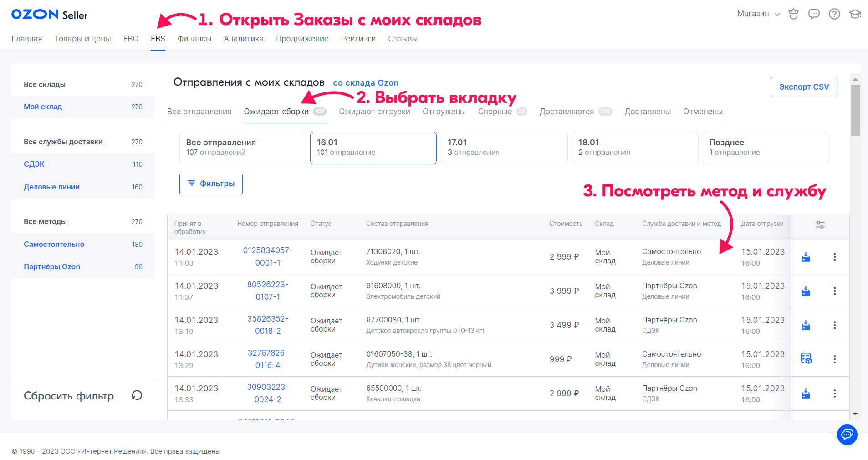Viewport: 868px width, 460px height.
Task: Click assemble icon for order 30903223-0024-2
Action: click(806, 394)
